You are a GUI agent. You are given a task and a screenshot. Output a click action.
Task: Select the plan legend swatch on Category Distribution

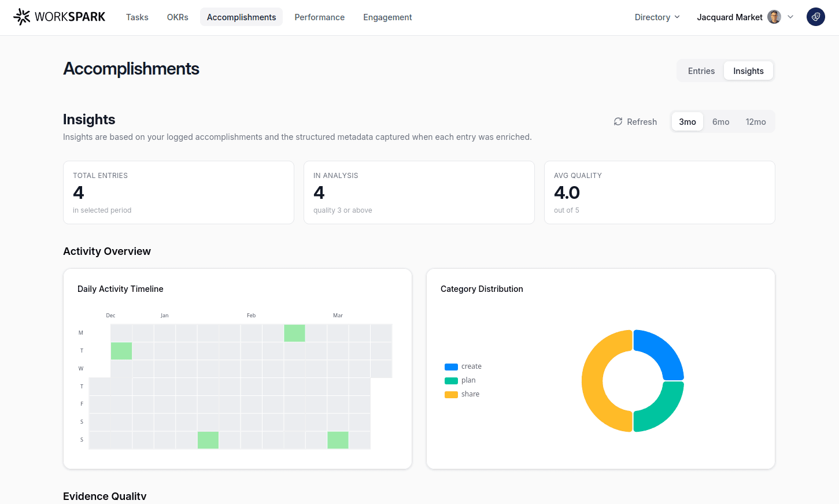pos(451,380)
